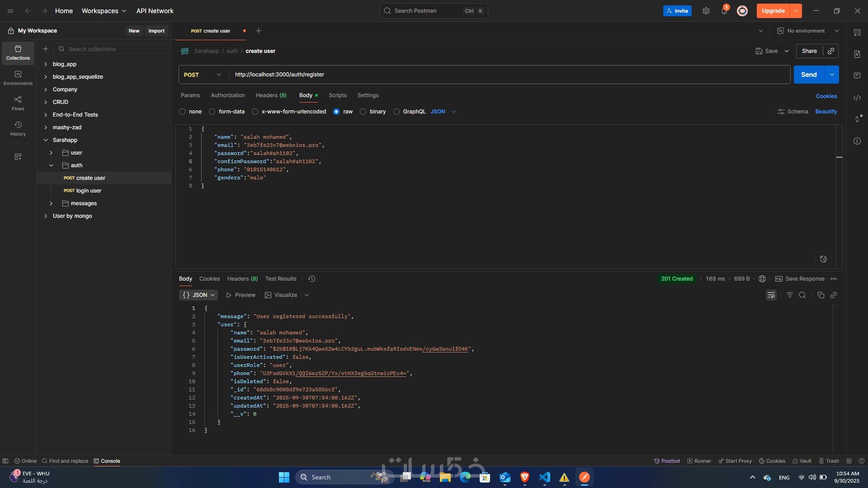Open the History sidebar panel

(18, 129)
